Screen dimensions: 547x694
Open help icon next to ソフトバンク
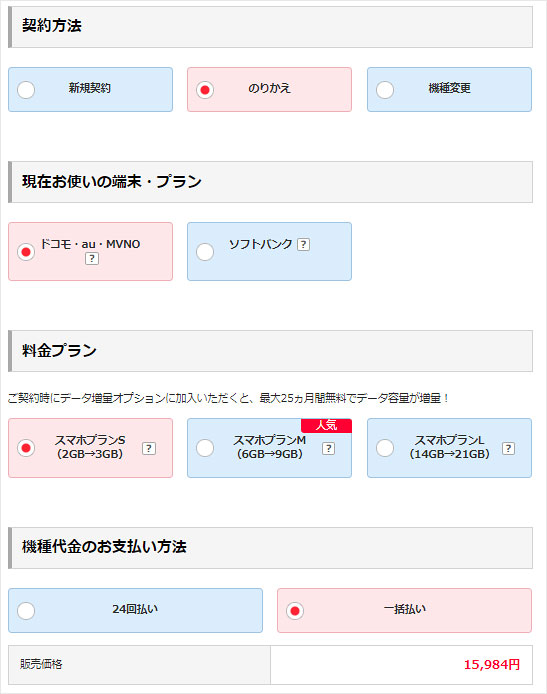[x=303, y=244]
